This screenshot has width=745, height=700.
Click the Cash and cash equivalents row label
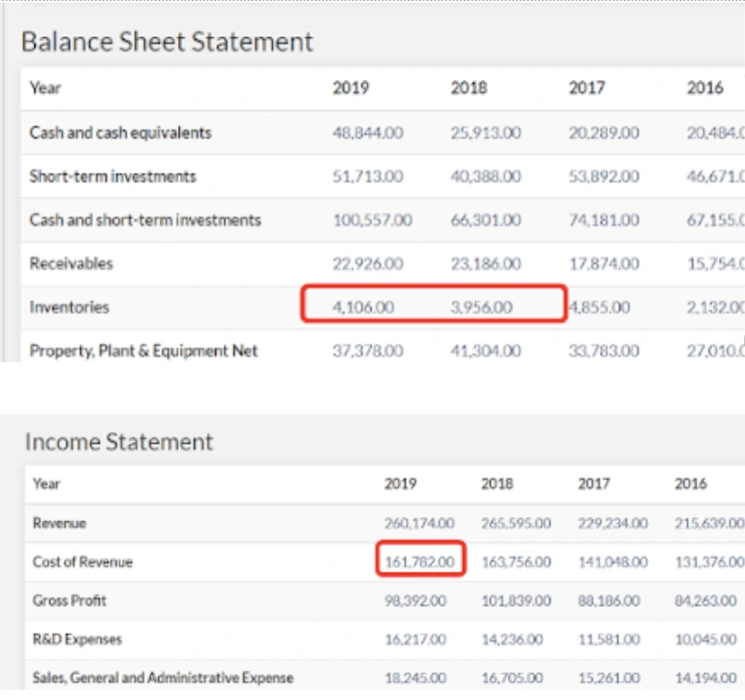coord(120,133)
